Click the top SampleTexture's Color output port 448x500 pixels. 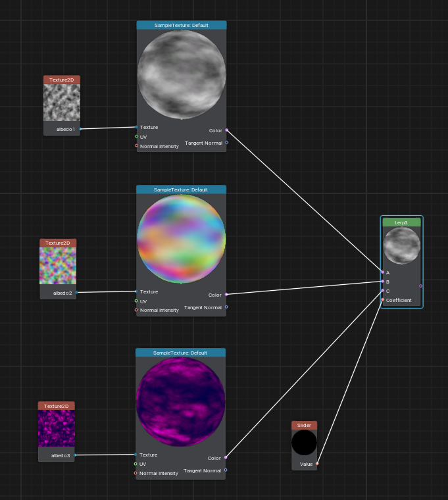226,130
